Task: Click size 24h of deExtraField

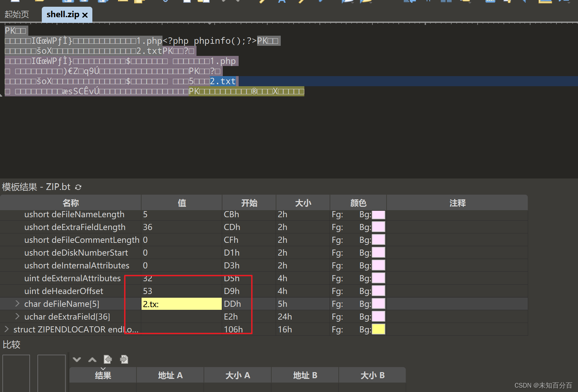Action: tap(285, 317)
